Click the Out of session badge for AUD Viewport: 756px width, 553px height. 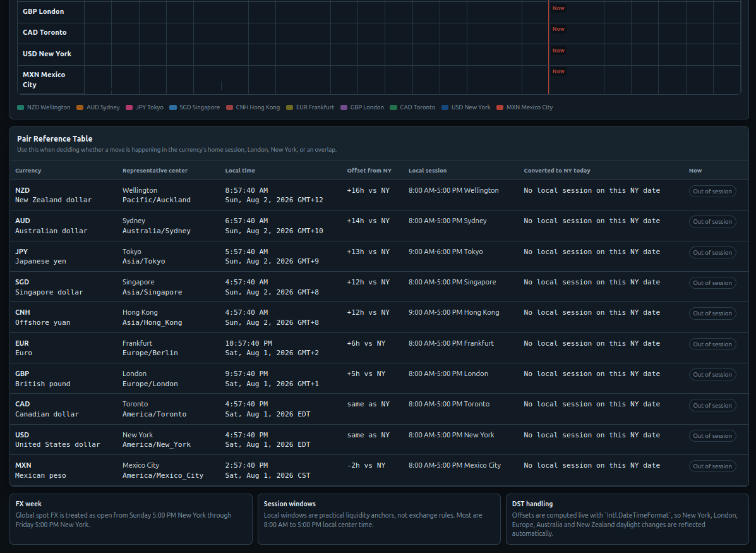point(712,221)
